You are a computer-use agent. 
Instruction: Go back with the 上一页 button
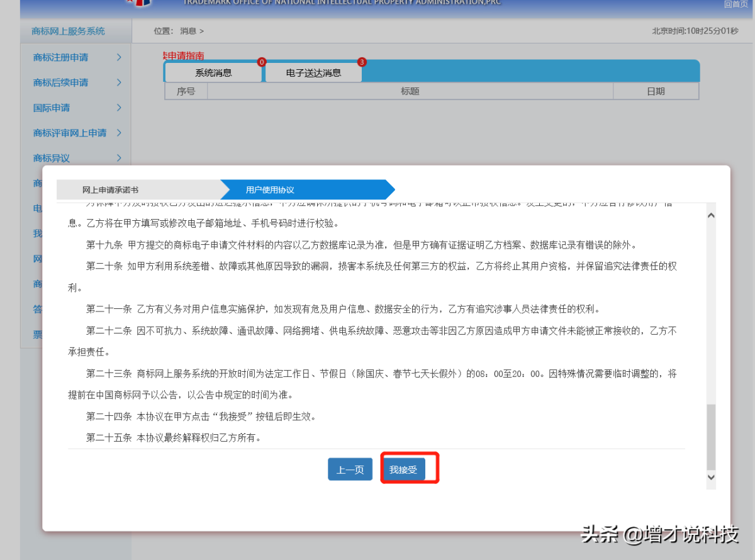click(350, 469)
